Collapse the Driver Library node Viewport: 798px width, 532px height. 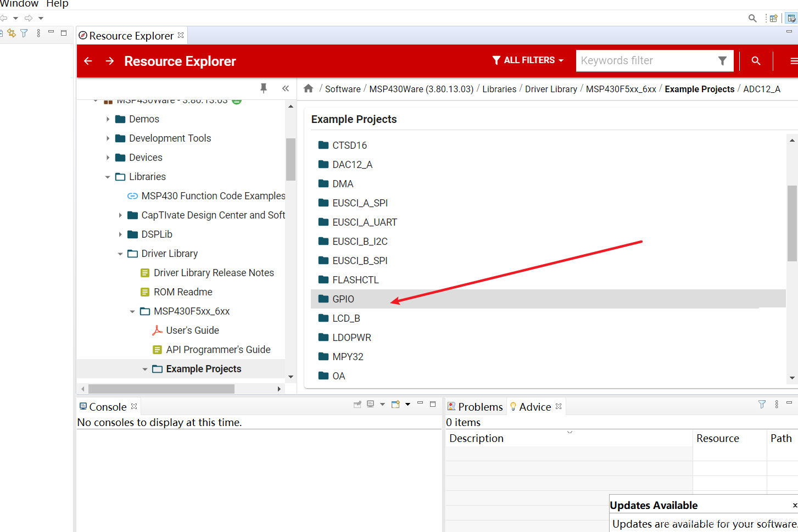tap(120, 254)
